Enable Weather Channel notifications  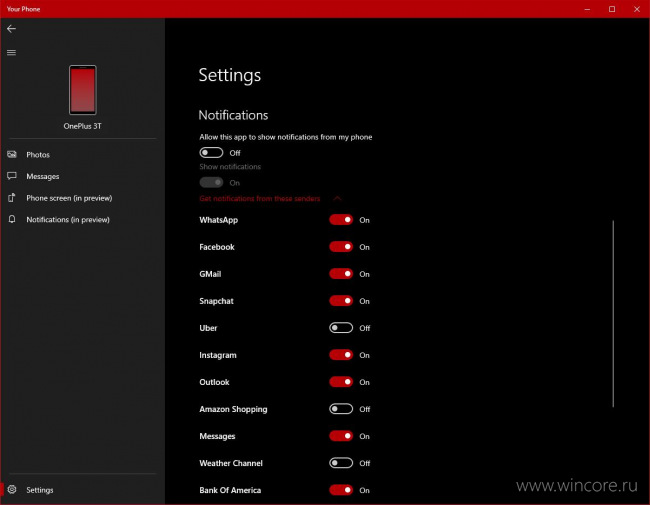point(341,463)
